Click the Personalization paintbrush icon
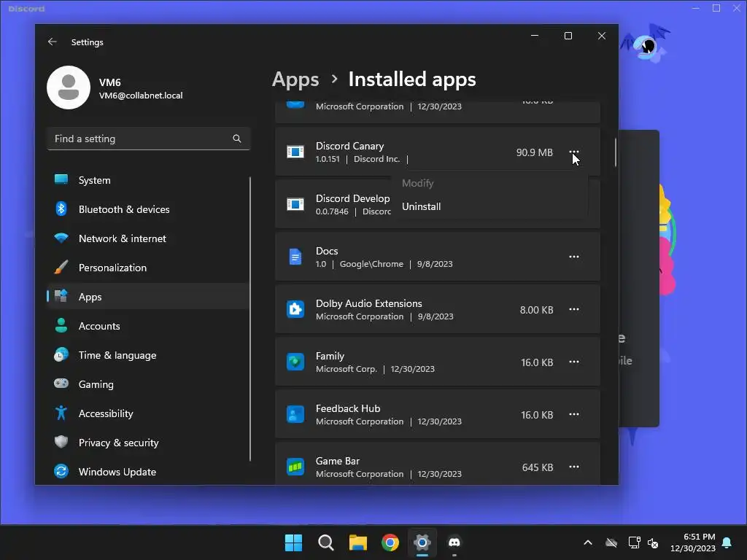The height and width of the screenshot is (560, 747). click(x=61, y=267)
